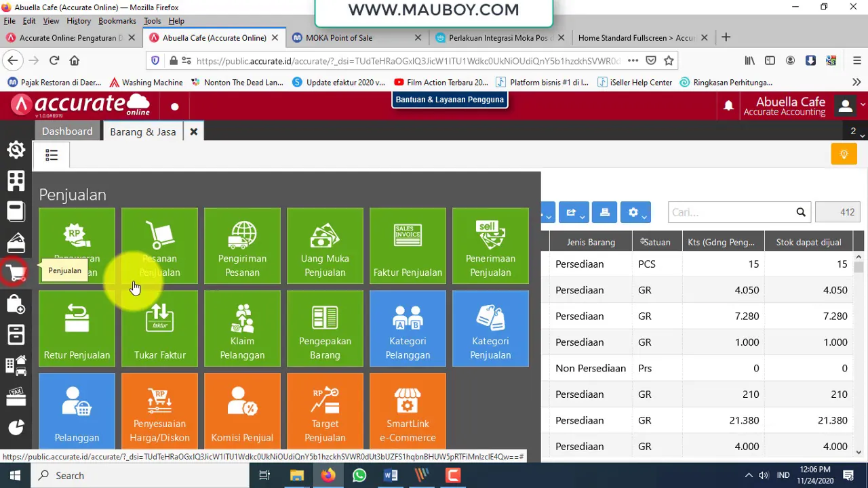Open the Komisi Penjual tile
This screenshot has width=868, height=488.
point(242,411)
